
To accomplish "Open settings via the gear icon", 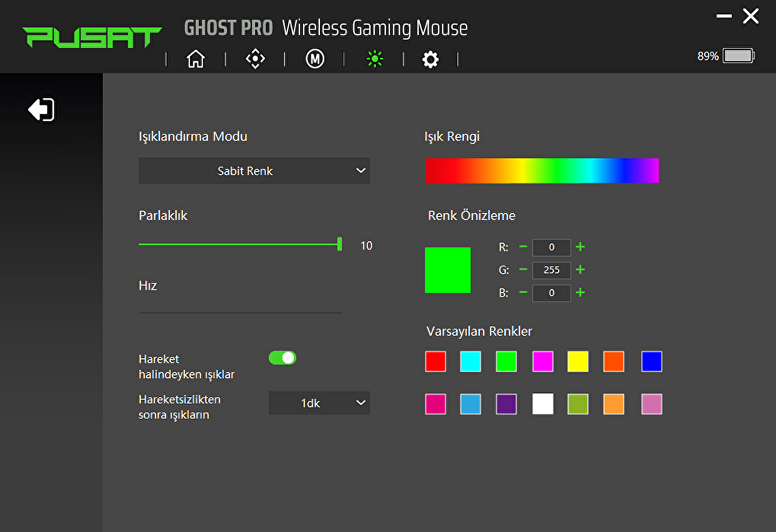I will pos(430,59).
